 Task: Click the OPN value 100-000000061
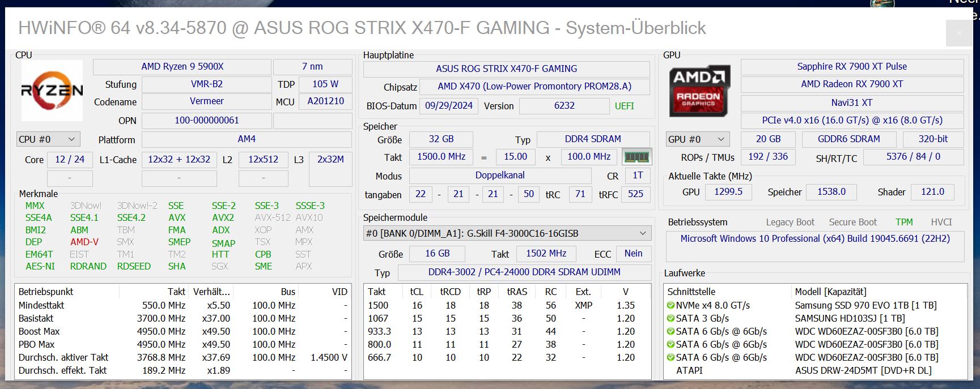(206, 121)
